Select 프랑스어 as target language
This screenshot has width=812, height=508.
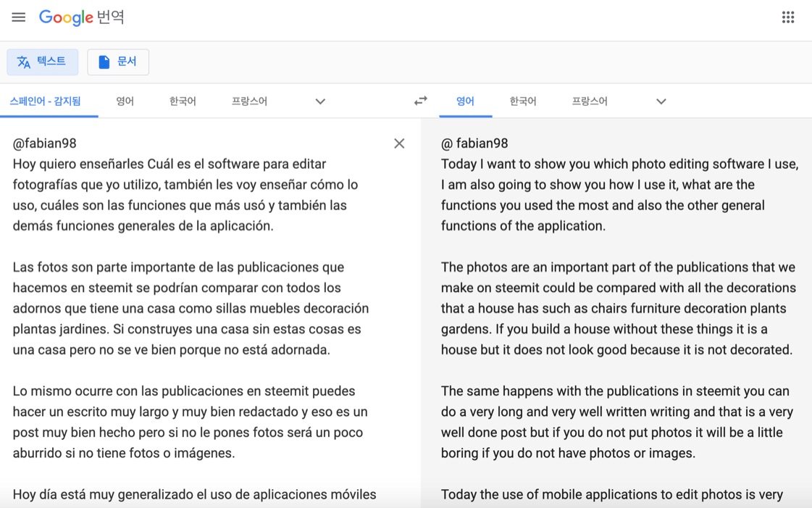click(x=590, y=101)
